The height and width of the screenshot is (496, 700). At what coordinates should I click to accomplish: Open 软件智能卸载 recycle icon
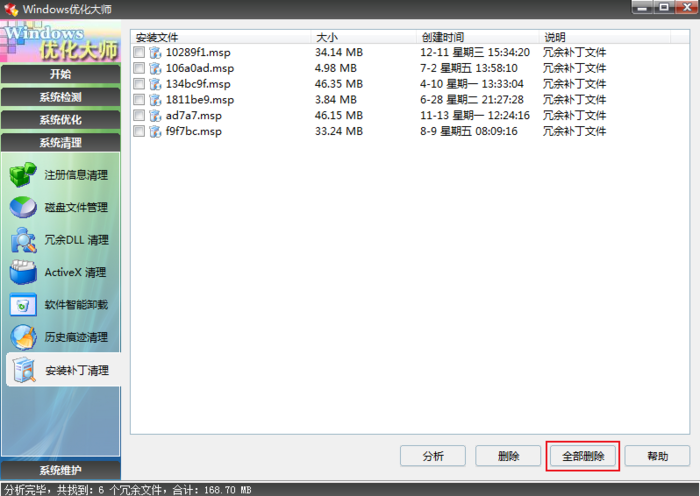pos(23,304)
